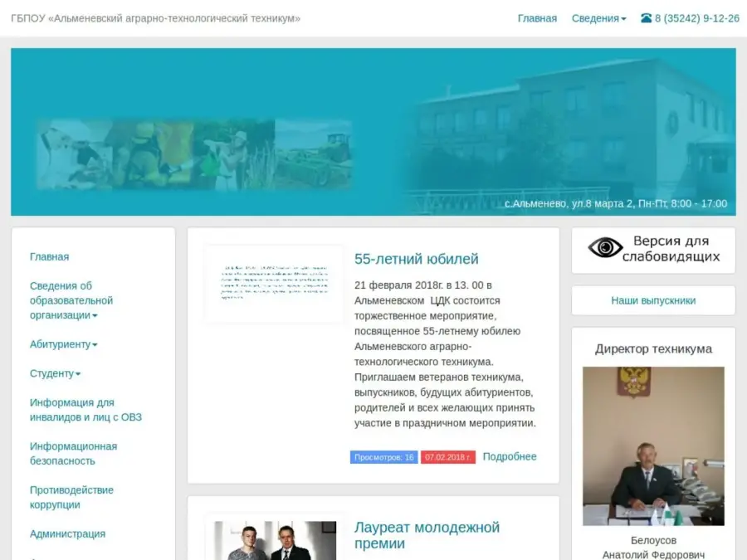Expand the Абитуриенту sidebar menu
Image resolution: width=747 pixels, height=560 pixels.
pos(63,344)
